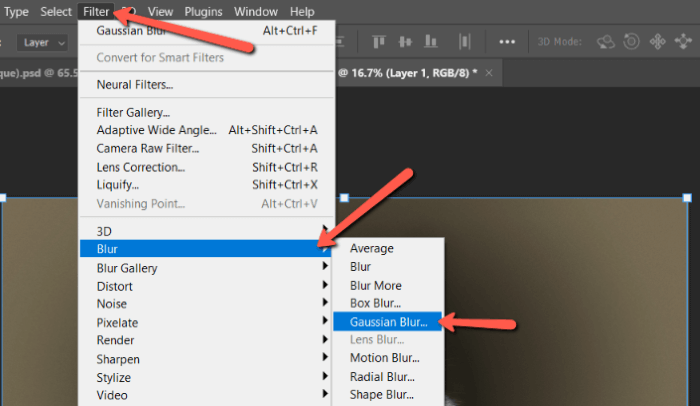The height and width of the screenshot is (406, 700).
Task: Open the Window menu
Action: pyautogui.click(x=256, y=11)
